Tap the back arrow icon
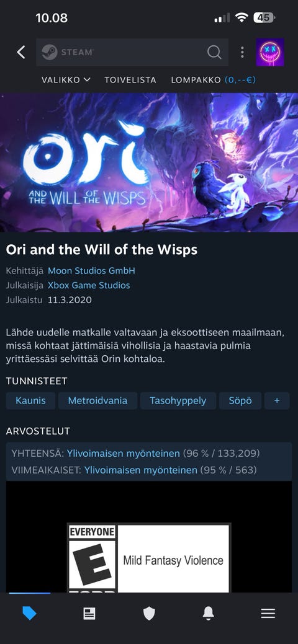The height and width of the screenshot is (644, 298). click(x=21, y=52)
